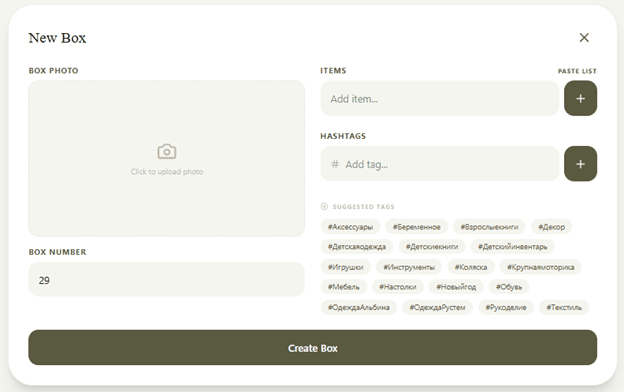
Task: Click the camera icon to upload photo
Action: [167, 152]
